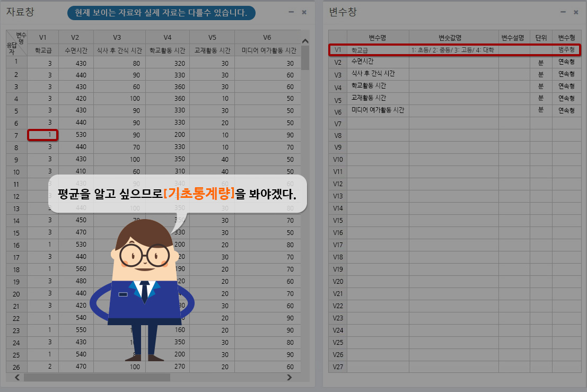Select empty variable row V20 in 변수창
Viewport: 587px width, 392px height.
point(454,282)
